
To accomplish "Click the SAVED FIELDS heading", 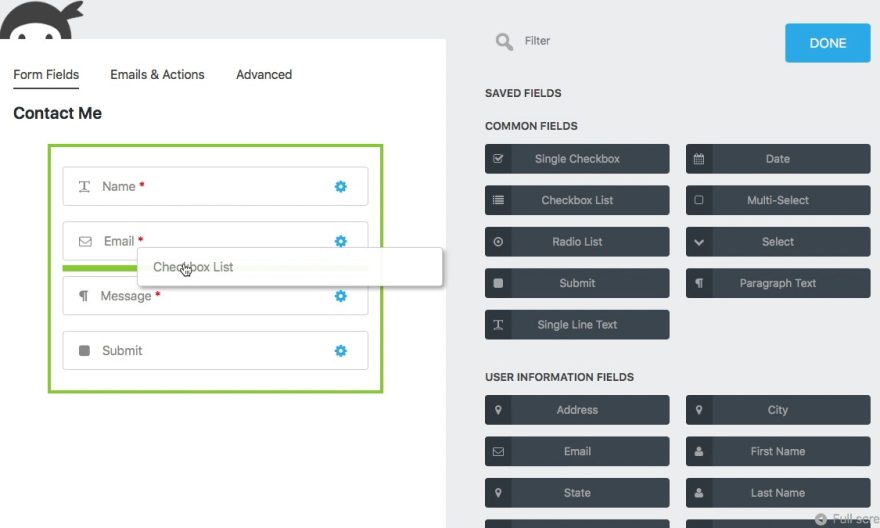I will [523, 93].
